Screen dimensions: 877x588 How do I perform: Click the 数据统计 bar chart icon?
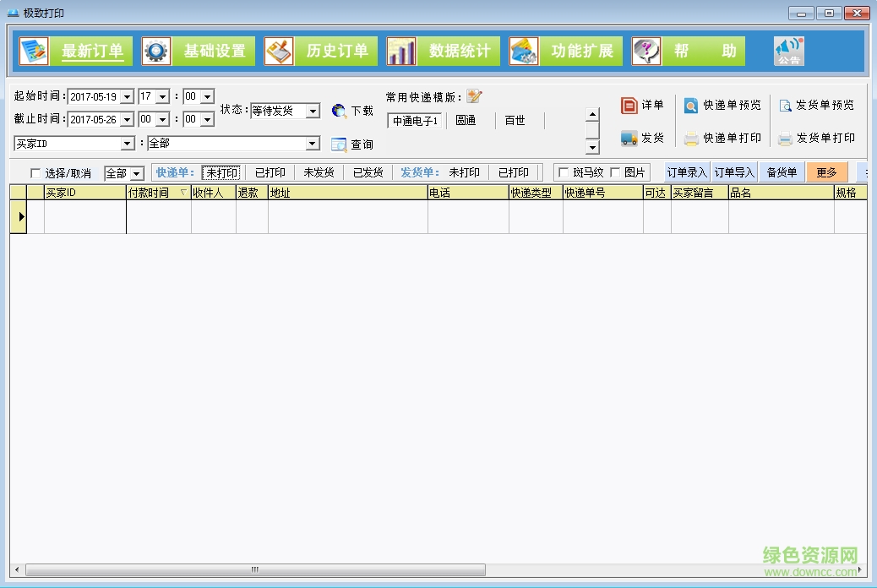(x=401, y=51)
